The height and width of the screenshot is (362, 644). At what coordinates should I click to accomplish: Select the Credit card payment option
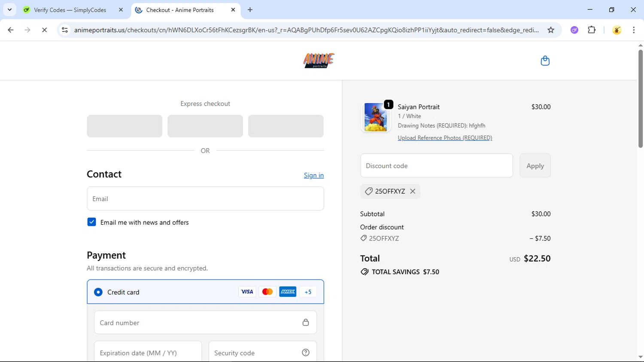point(98,292)
